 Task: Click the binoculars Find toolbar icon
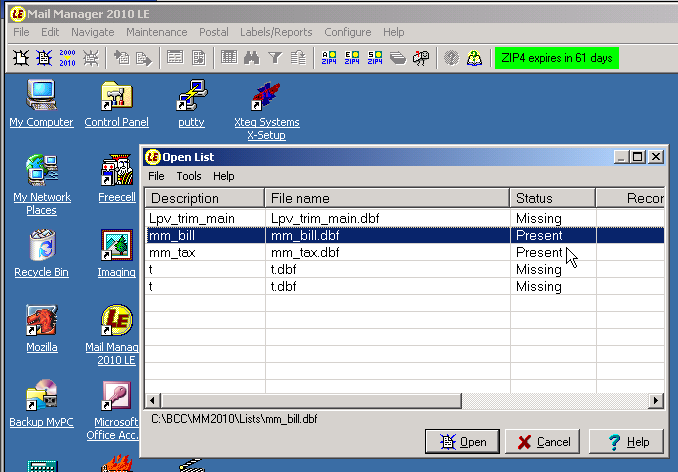tap(252, 58)
